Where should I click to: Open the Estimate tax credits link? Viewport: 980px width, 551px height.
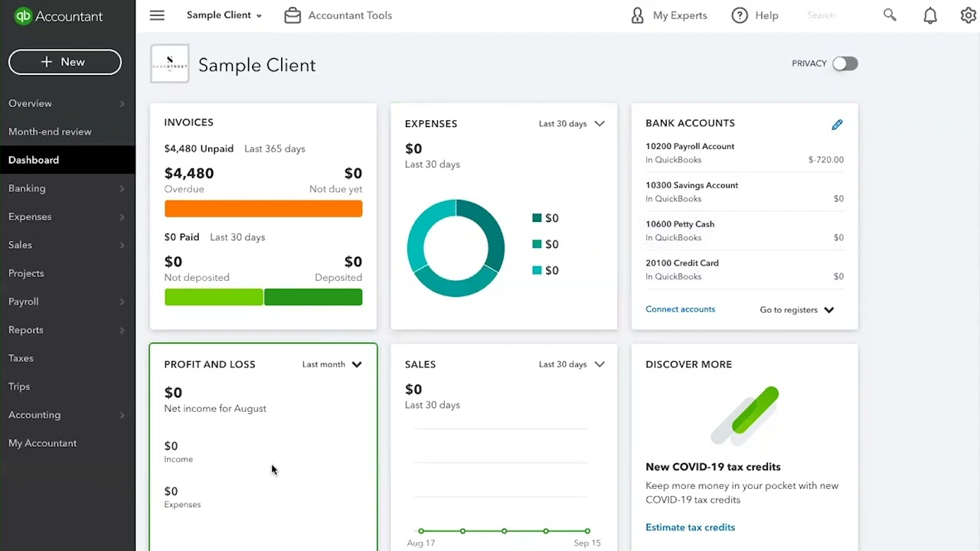[690, 527]
